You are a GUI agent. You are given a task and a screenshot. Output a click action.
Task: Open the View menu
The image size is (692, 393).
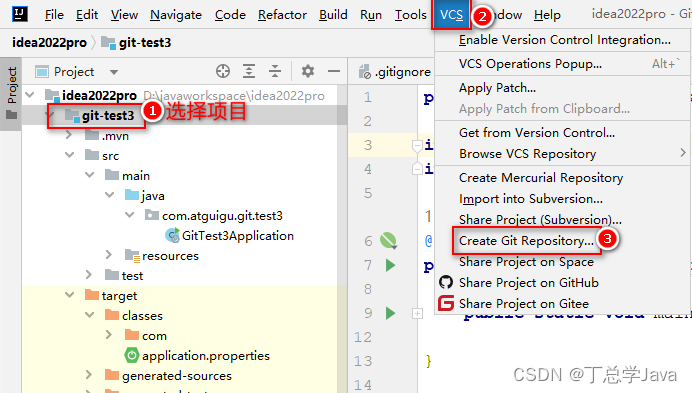point(124,15)
